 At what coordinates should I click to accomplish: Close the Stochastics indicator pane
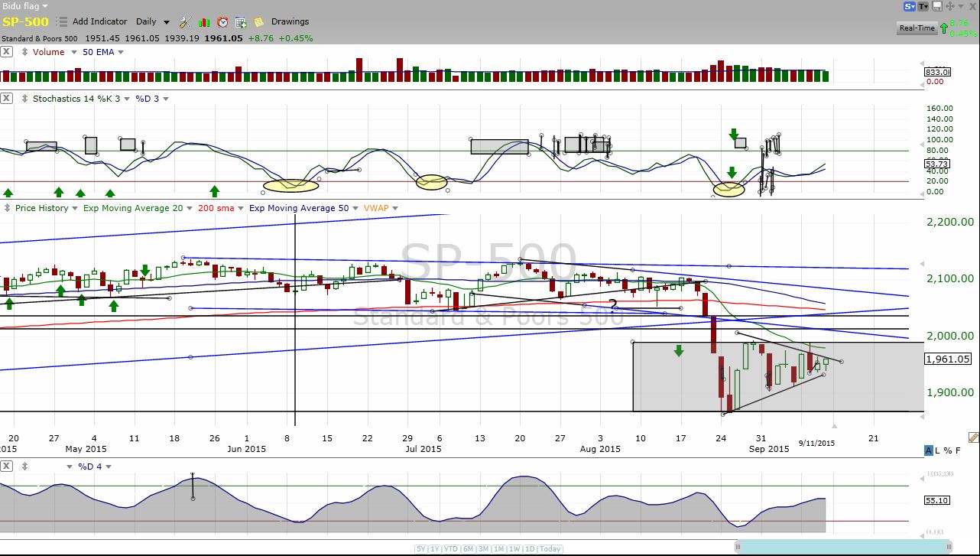coord(6,99)
